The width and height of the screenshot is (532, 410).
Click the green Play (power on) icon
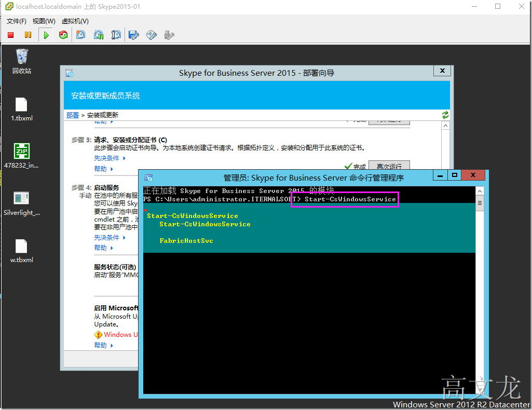[46, 35]
